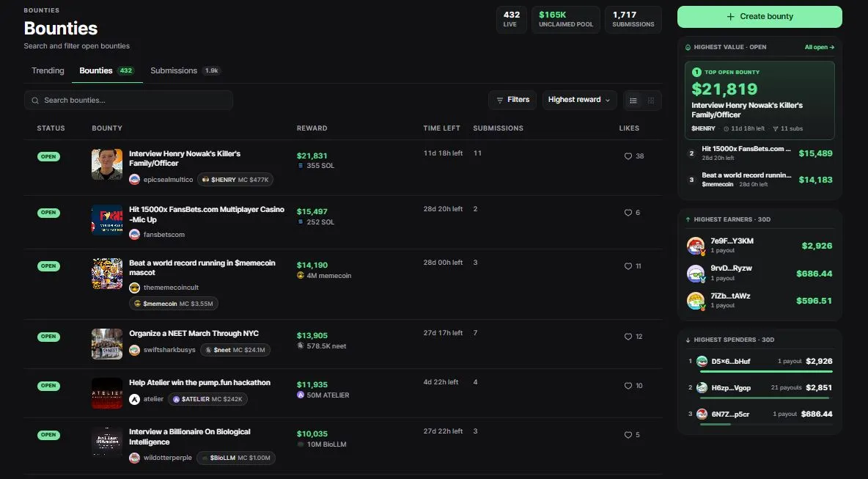Like the Henry Nowak bounty heart icon
The image size is (868, 479).
[x=628, y=156]
